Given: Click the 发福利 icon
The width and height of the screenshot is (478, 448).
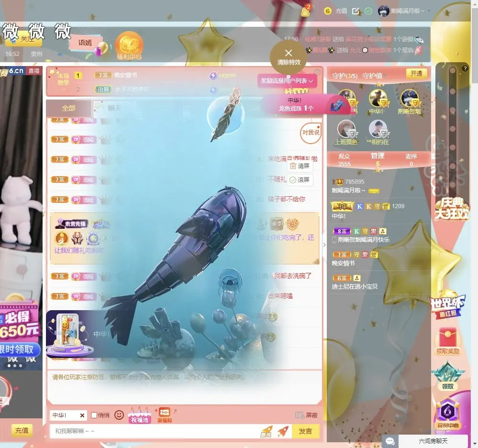Looking at the screenshot, I should [x=164, y=415].
